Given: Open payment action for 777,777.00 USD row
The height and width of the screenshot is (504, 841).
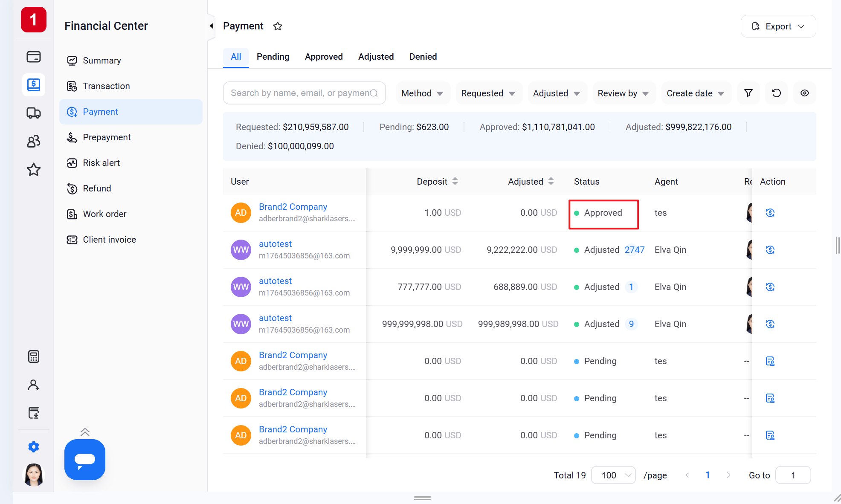Looking at the screenshot, I should point(770,287).
